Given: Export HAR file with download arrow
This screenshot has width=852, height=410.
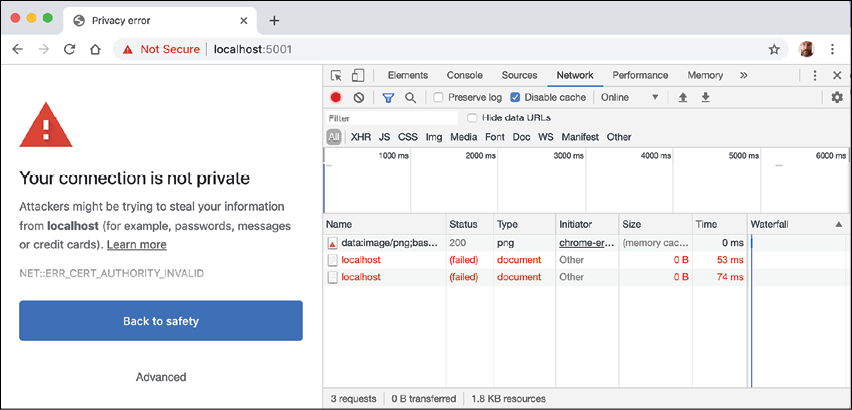Looking at the screenshot, I should pos(705,98).
